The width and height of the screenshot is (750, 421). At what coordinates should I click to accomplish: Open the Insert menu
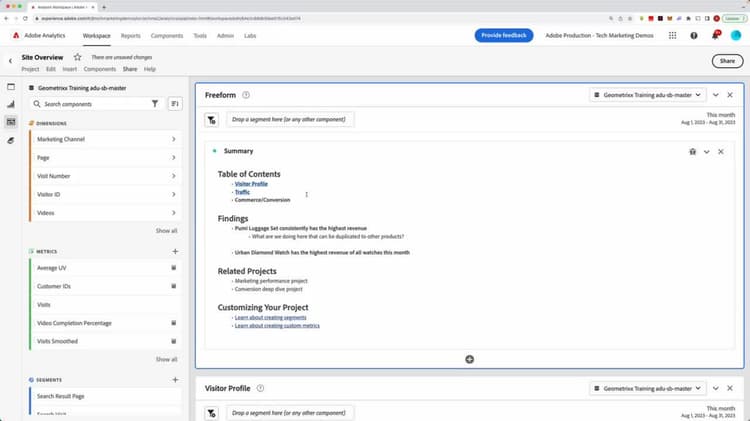pos(69,69)
